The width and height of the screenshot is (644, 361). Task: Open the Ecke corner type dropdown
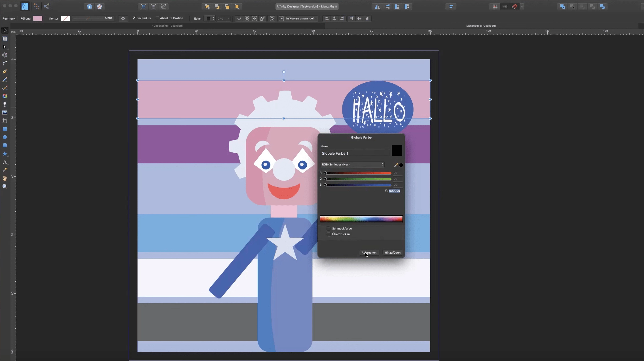pyautogui.click(x=210, y=18)
